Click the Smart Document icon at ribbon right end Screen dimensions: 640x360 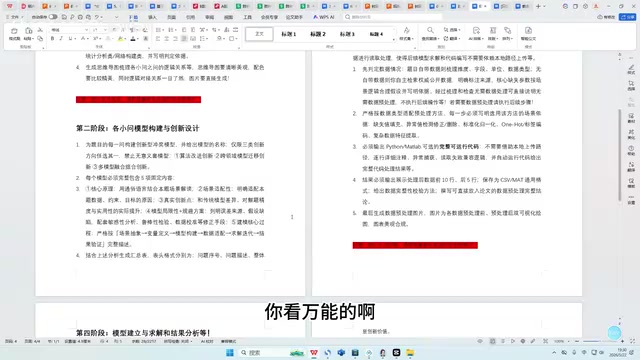pos(528,31)
